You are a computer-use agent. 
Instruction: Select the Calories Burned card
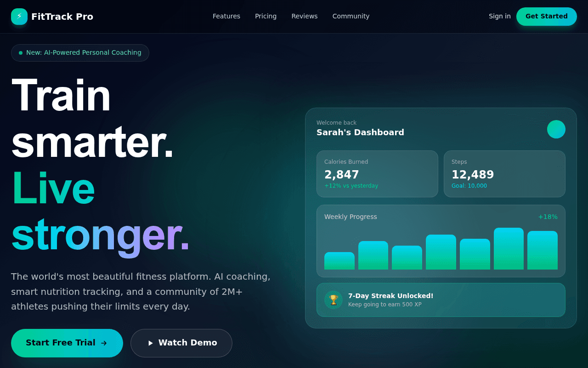coord(377,174)
